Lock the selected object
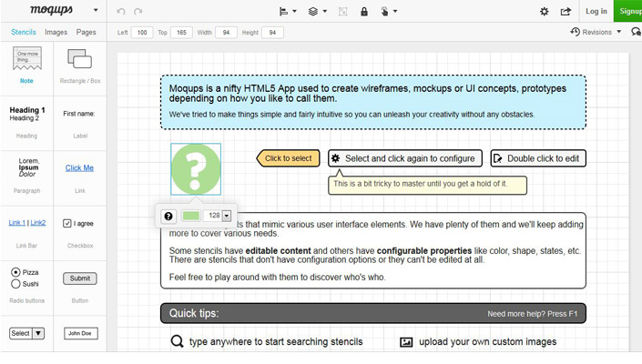 (364, 12)
